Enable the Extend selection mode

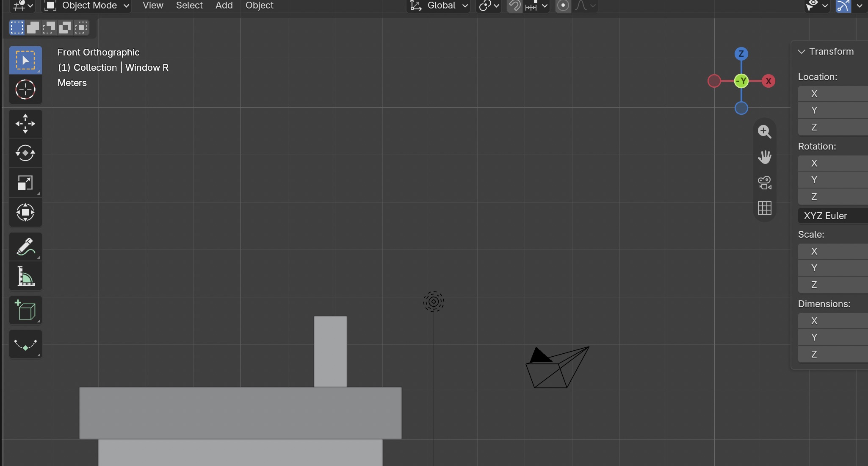click(33, 28)
